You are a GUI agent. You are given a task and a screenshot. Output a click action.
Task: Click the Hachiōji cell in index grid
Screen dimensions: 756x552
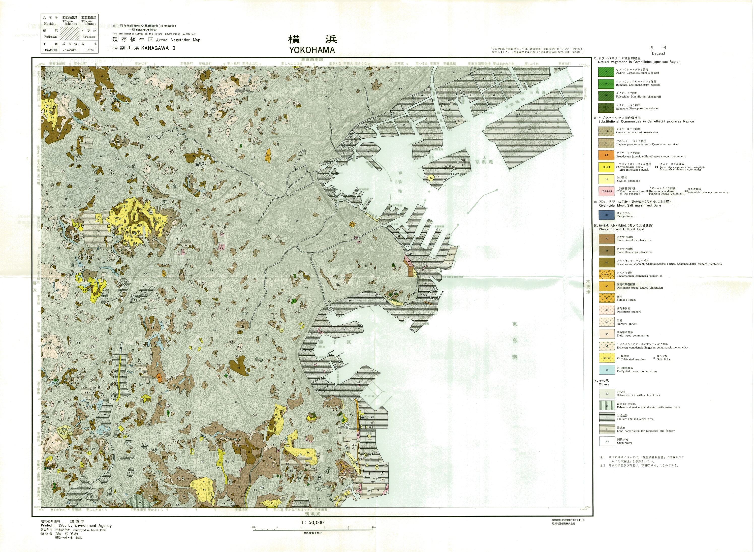coord(50,21)
